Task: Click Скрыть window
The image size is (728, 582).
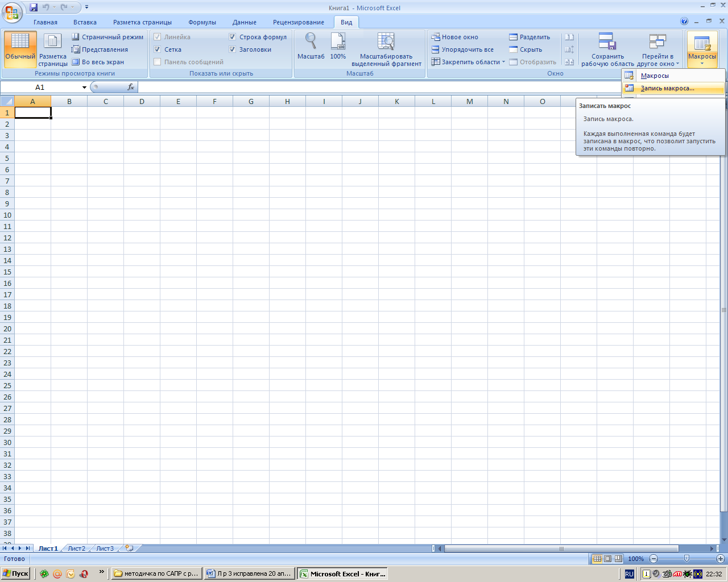Action: pyautogui.click(x=526, y=49)
